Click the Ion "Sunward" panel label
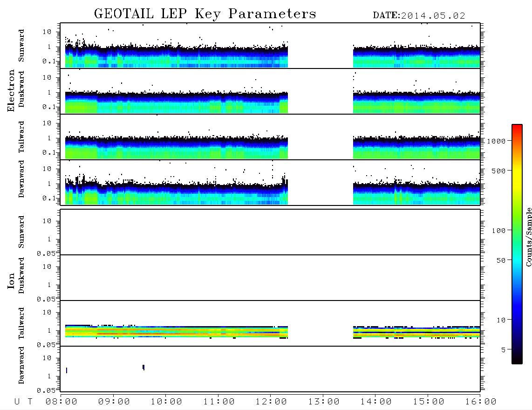Image resolution: width=532 pixels, height=410 pixels. 21,232
